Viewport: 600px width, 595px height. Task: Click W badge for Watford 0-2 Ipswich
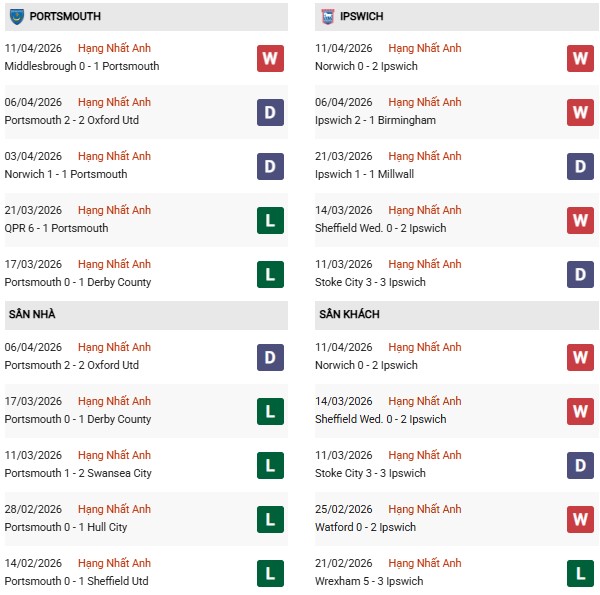(x=580, y=519)
